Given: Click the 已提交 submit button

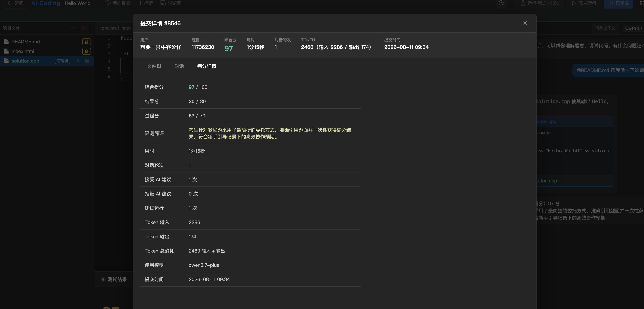Looking at the screenshot, I should tap(619, 3).
